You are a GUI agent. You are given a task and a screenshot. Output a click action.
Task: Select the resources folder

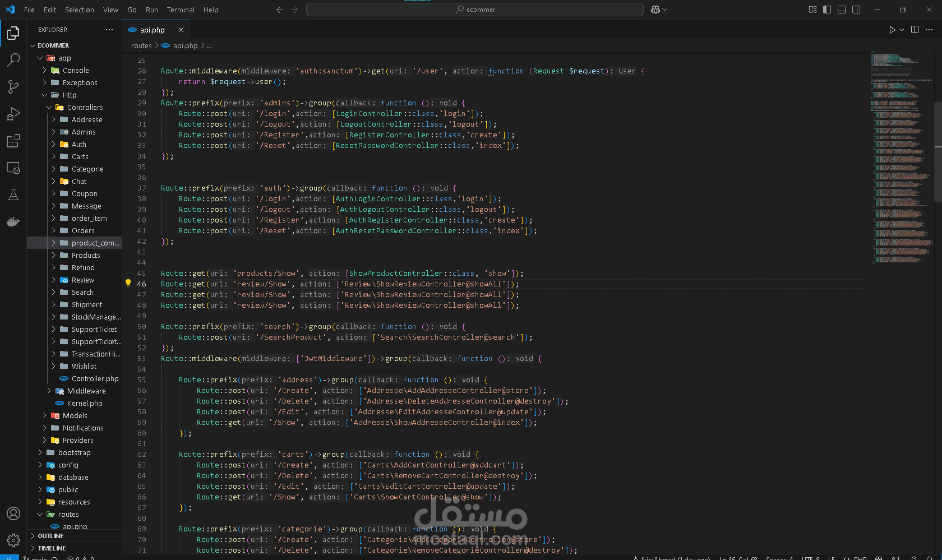(x=74, y=502)
